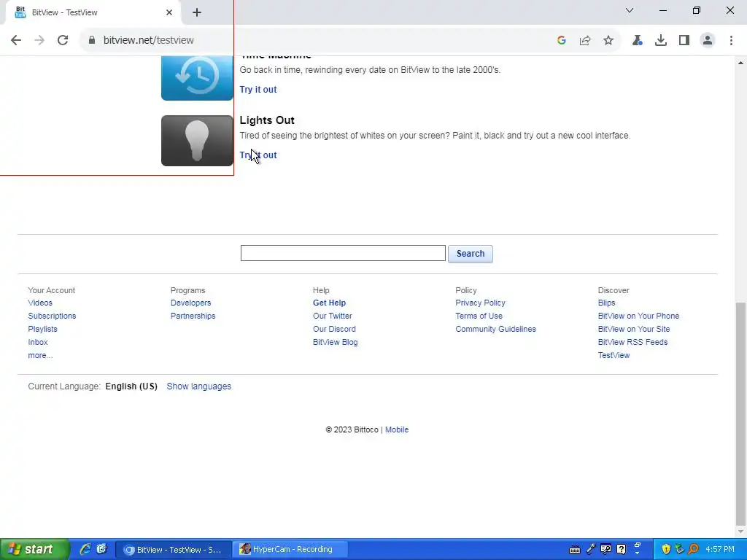Click the Time Machine clock thumbnail
Screen dimensions: 747x560
[197, 77]
